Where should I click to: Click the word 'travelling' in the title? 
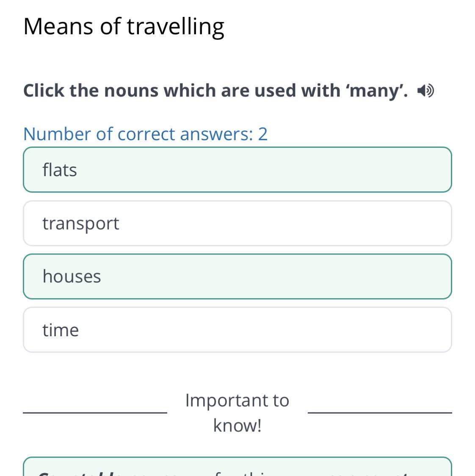(x=175, y=28)
